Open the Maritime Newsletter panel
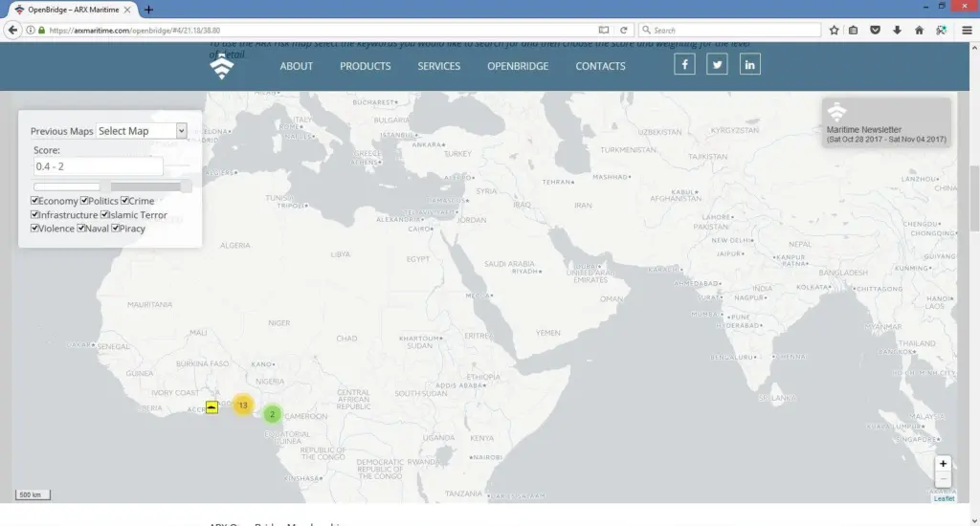This screenshot has width=980, height=526. click(886, 122)
